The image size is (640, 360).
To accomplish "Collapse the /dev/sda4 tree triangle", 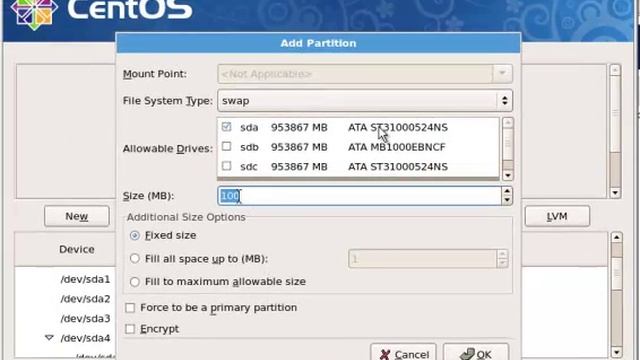I will tap(49, 338).
